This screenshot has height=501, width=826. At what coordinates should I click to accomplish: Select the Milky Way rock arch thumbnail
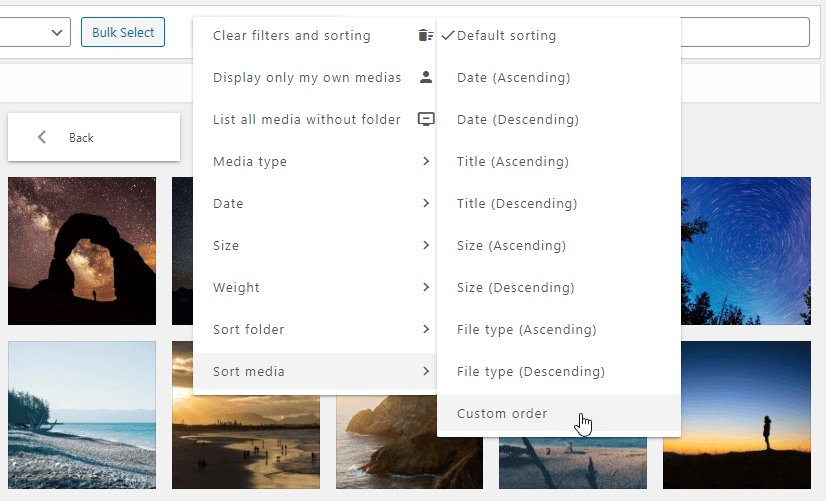[82, 251]
